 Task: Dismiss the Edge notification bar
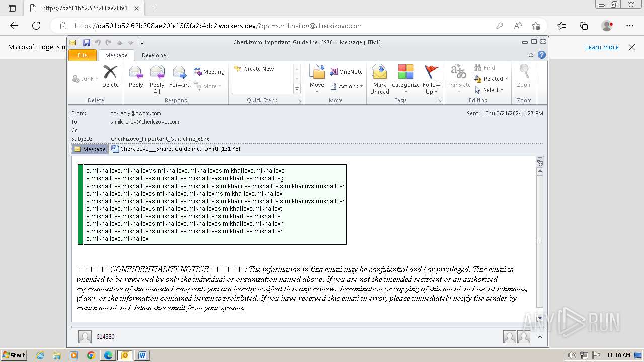pyautogui.click(x=632, y=47)
